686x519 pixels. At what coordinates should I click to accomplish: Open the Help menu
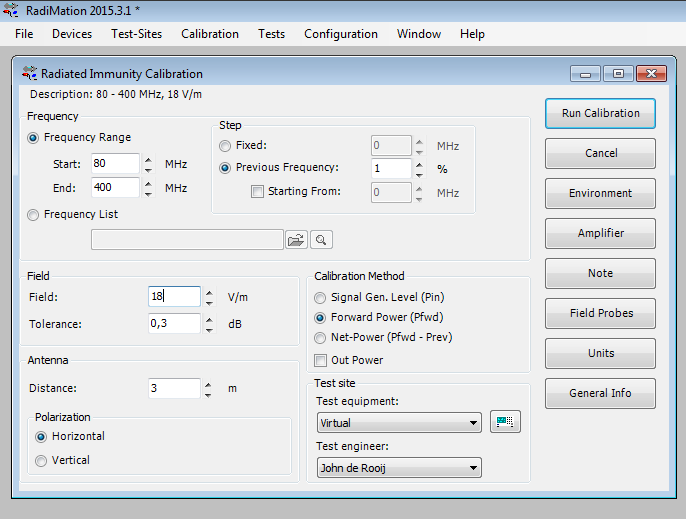click(472, 34)
